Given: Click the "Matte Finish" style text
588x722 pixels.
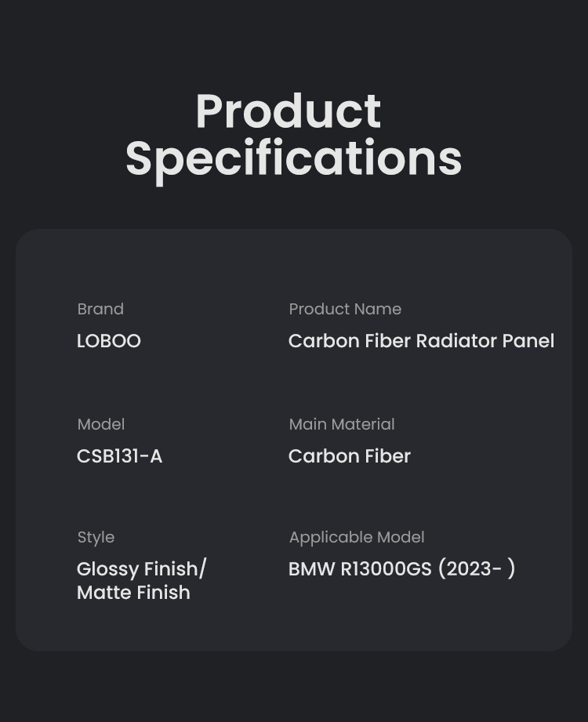Looking at the screenshot, I should (x=133, y=593).
